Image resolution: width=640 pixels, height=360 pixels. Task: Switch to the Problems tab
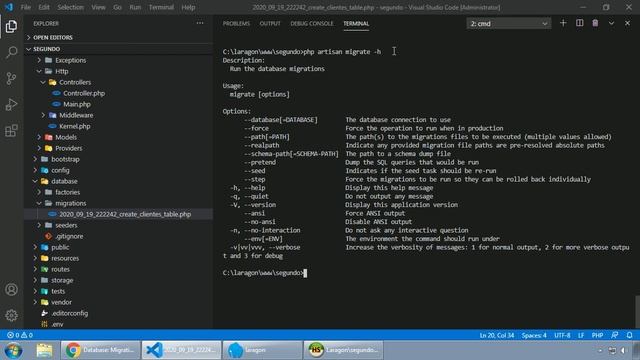[236, 24]
